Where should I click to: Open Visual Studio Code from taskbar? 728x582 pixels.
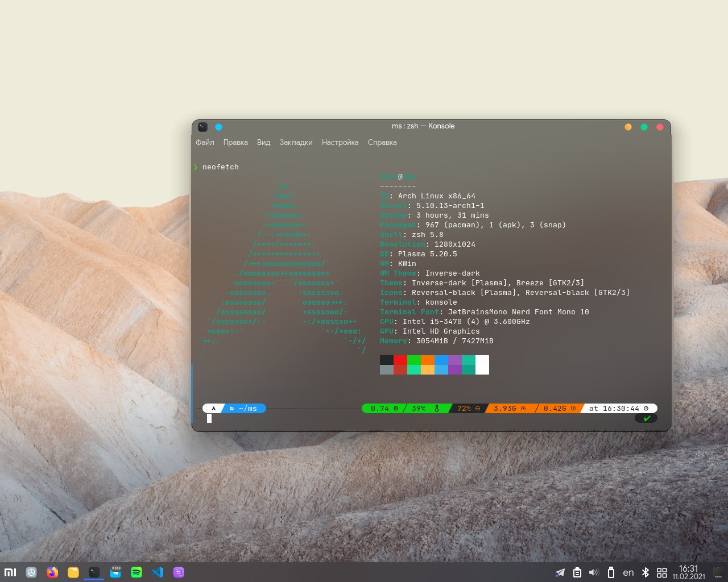click(158, 572)
